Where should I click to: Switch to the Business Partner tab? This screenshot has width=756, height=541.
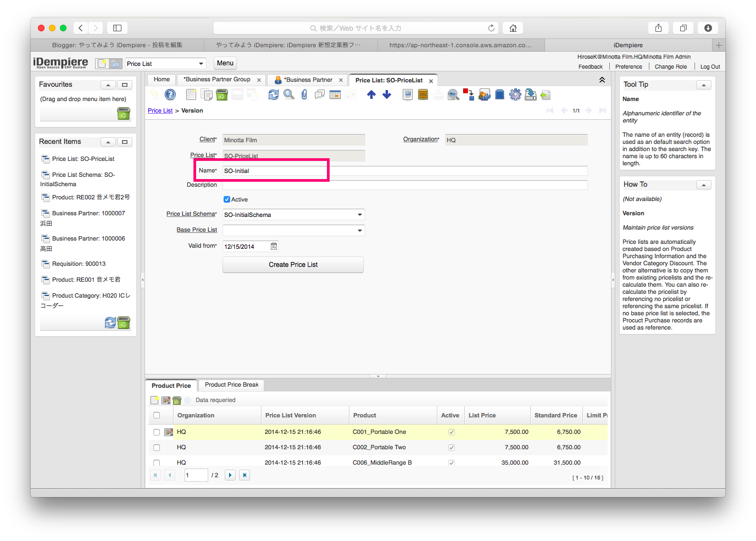pyautogui.click(x=308, y=80)
